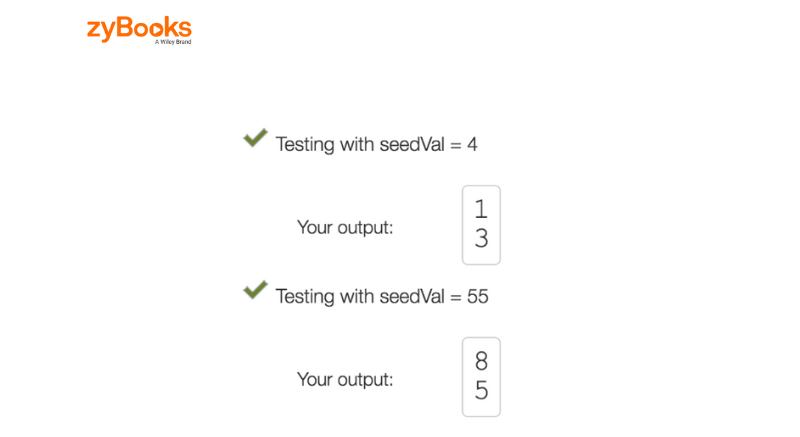Click the word "Testing" in the first test
Viewport: 800px width, 437px height.
coord(305,144)
